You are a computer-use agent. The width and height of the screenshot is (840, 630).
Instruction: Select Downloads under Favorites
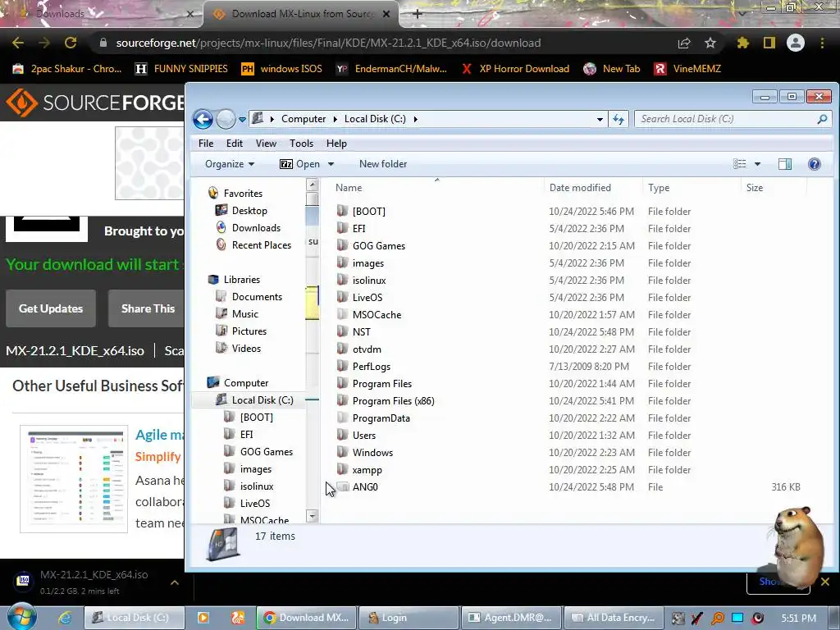coord(256,228)
